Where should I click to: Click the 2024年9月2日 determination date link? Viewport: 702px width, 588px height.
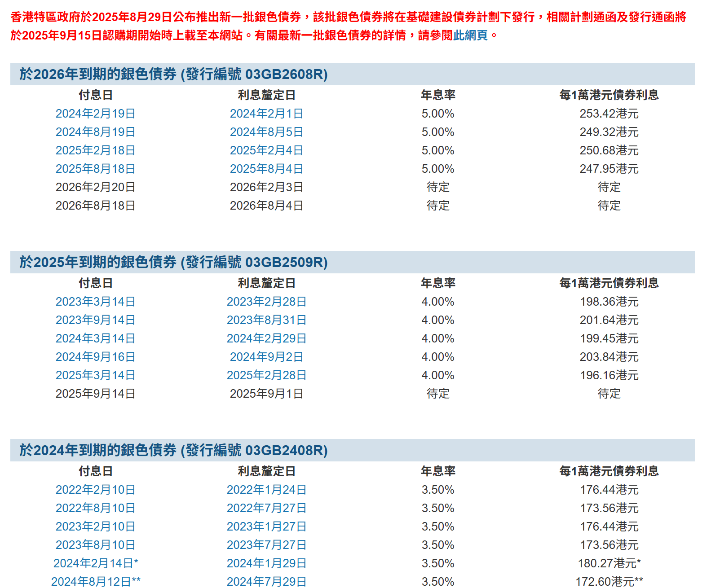tap(266, 357)
